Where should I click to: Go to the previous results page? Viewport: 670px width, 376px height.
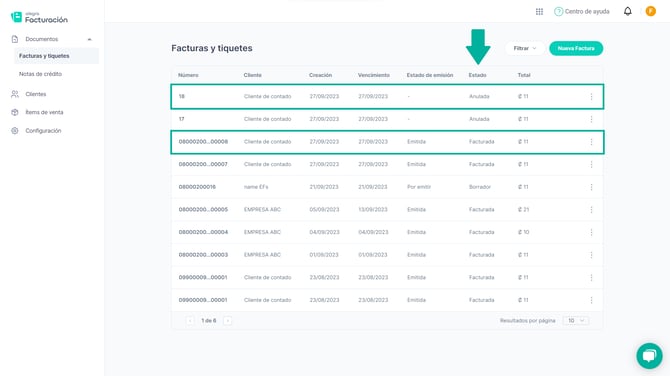point(190,321)
